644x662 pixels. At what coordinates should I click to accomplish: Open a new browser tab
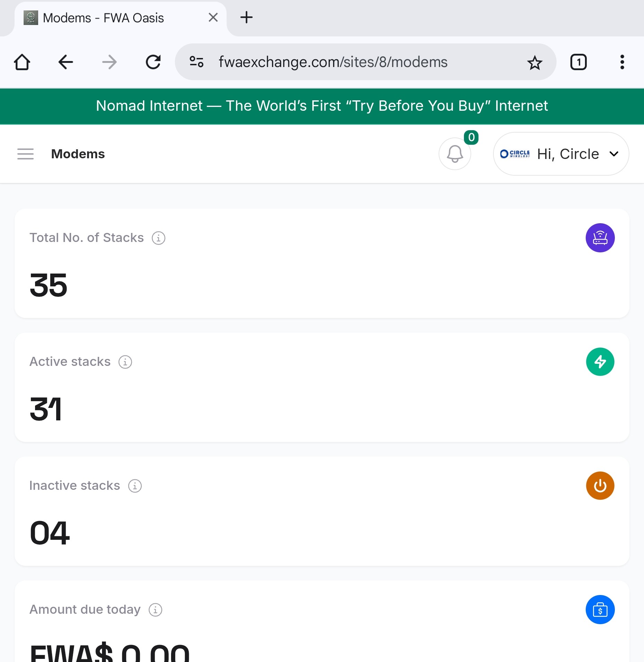pyautogui.click(x=246, y=17)
